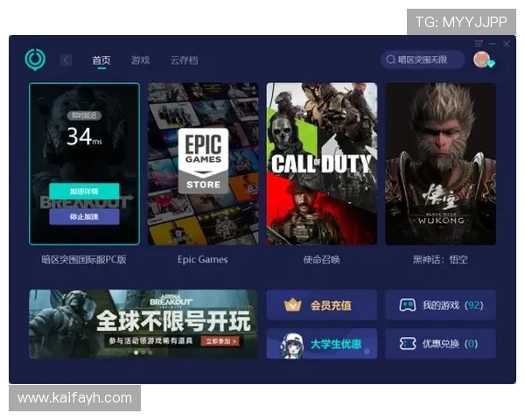The width and height of the screenshot is (525, 420).
Task: Click the 使命召唤 title label
Action: pyautogui.click(x=322, y=260)
